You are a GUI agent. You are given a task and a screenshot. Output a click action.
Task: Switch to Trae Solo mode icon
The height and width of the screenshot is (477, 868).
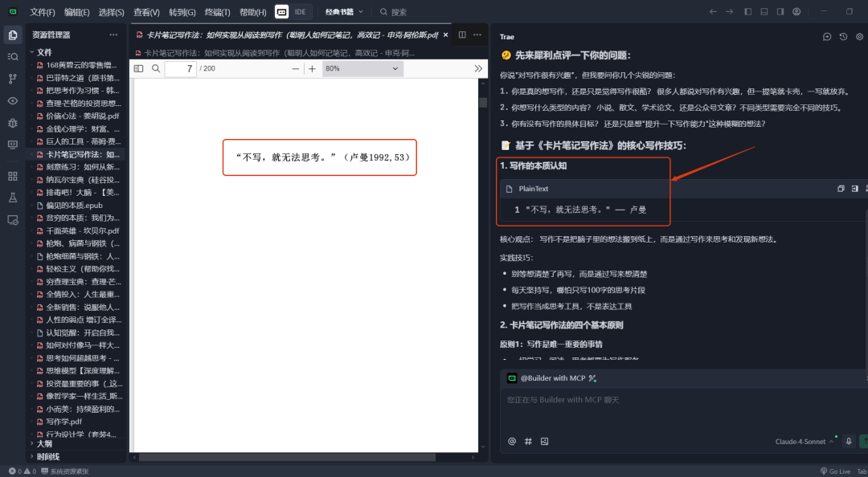281,11
